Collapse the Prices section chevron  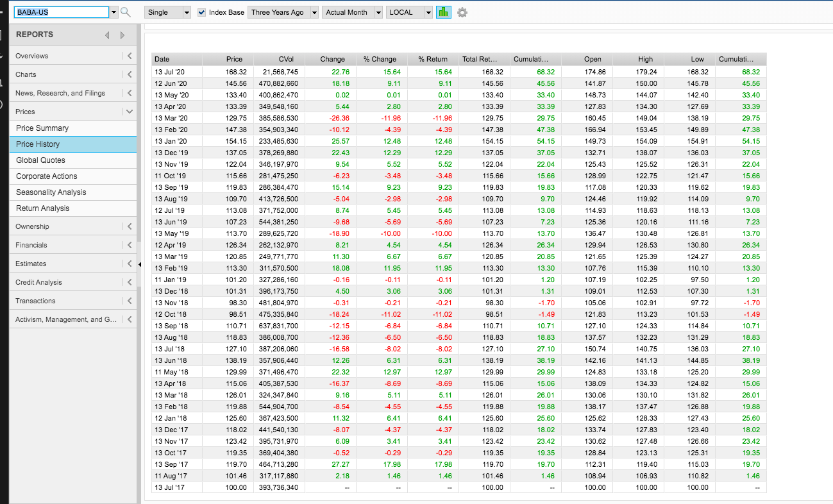[x=130, y=112]
